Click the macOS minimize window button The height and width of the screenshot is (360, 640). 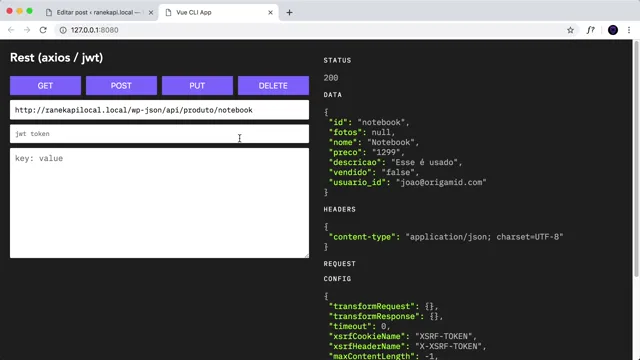pos(19,11)
